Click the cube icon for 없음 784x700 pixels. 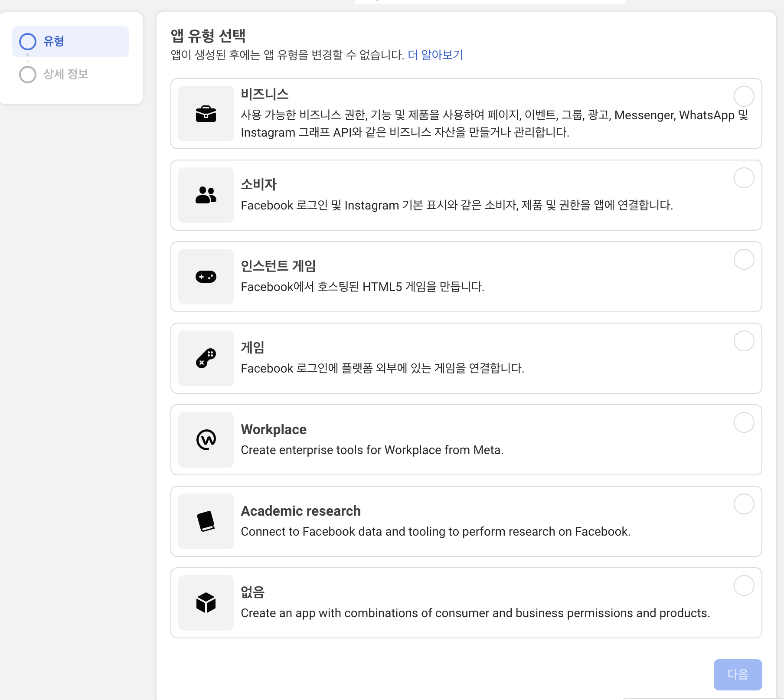point(206,603)
